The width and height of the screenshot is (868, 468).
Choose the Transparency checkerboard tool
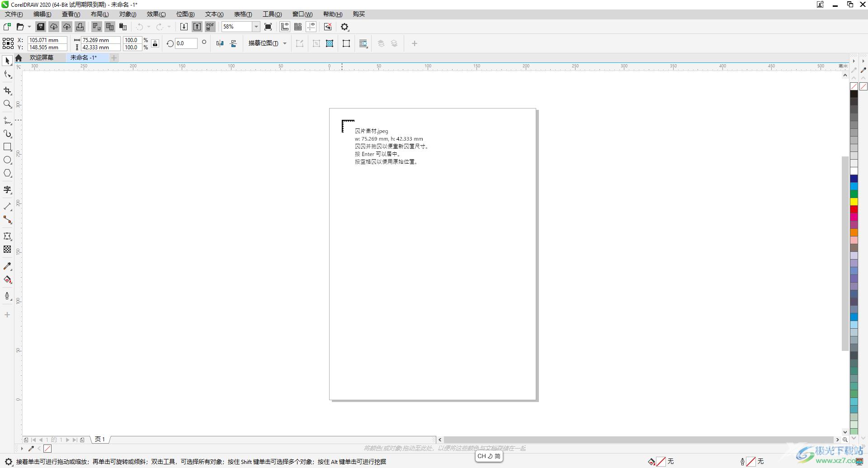[7, 249]
